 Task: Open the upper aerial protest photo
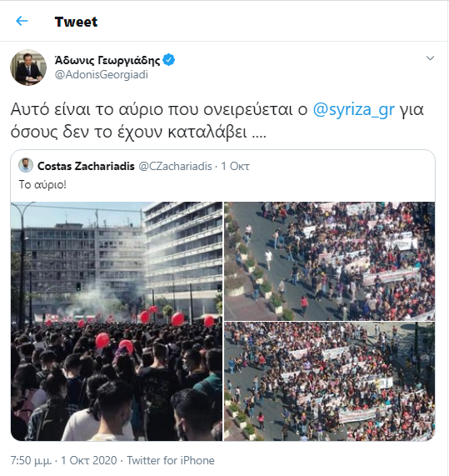coord(330,261)
